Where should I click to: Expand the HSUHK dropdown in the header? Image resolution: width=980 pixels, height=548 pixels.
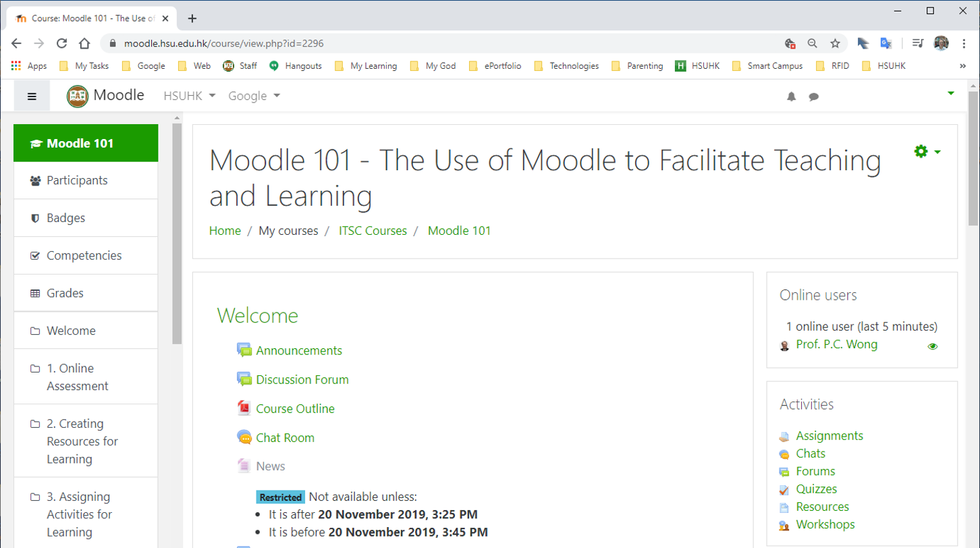click(188, 96)
